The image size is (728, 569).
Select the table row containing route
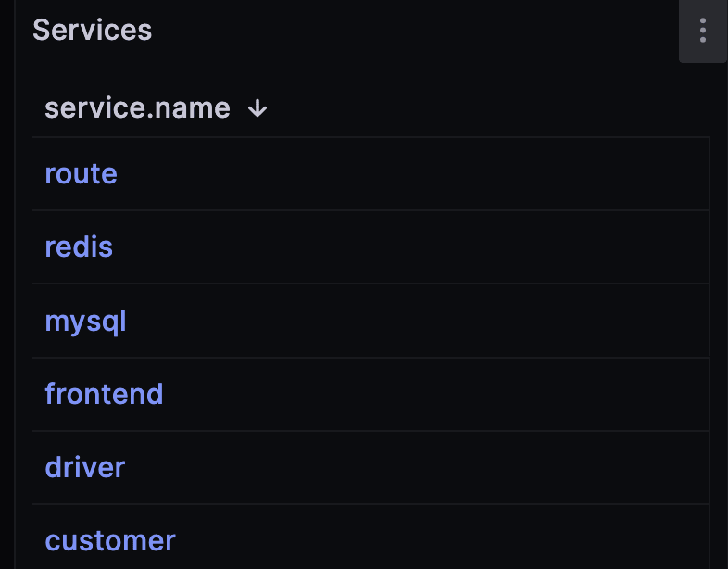(371, 174)
